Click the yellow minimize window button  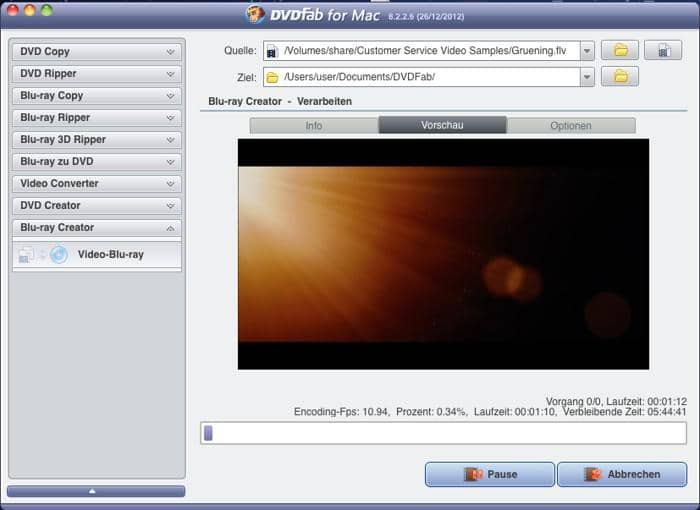point(30,10)
